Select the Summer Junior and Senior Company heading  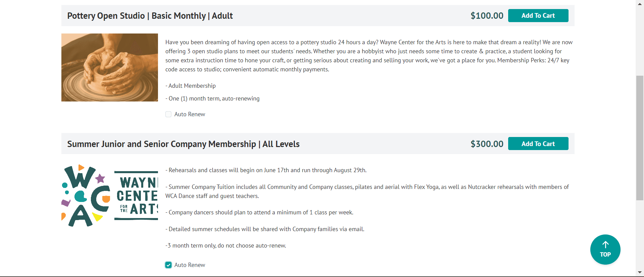click(x=183, y=144)
